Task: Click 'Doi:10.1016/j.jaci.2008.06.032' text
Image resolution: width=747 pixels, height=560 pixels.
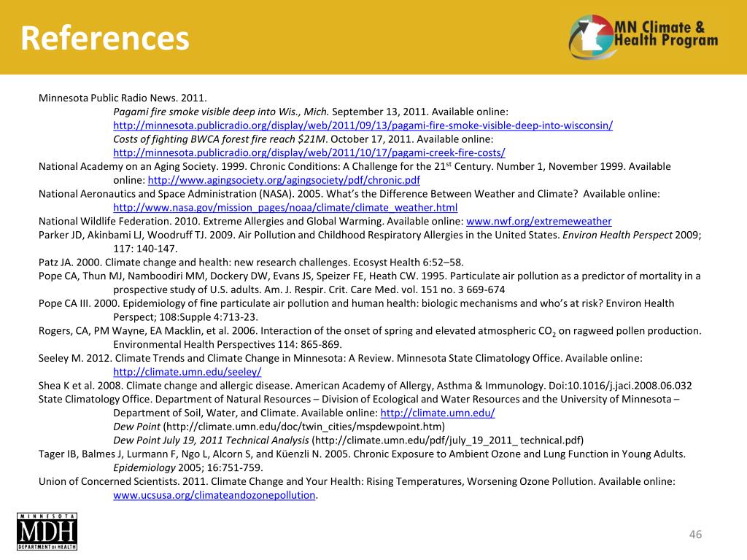Action: tap(620, 386)
